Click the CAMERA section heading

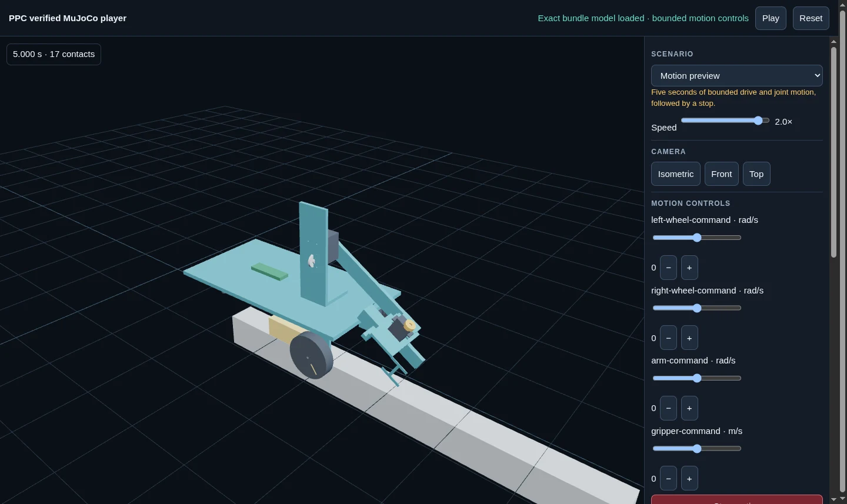[x=668, y=152]
